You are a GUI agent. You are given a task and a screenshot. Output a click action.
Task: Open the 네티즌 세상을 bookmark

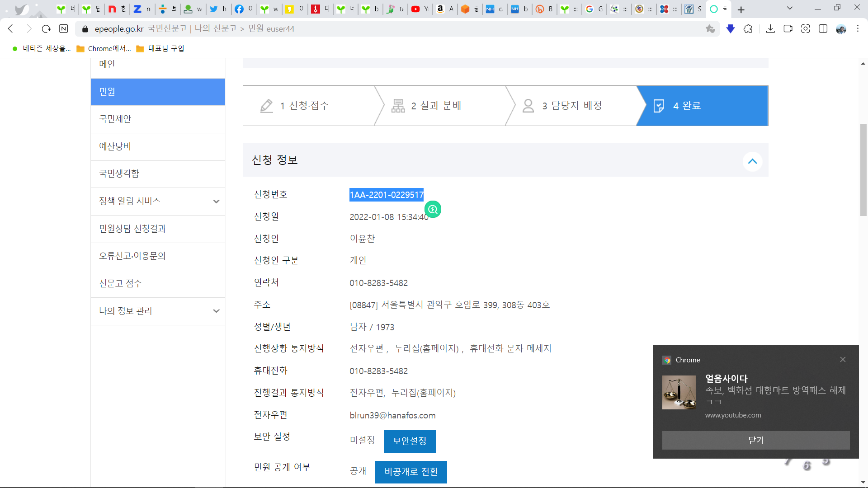tap(42, 48)
